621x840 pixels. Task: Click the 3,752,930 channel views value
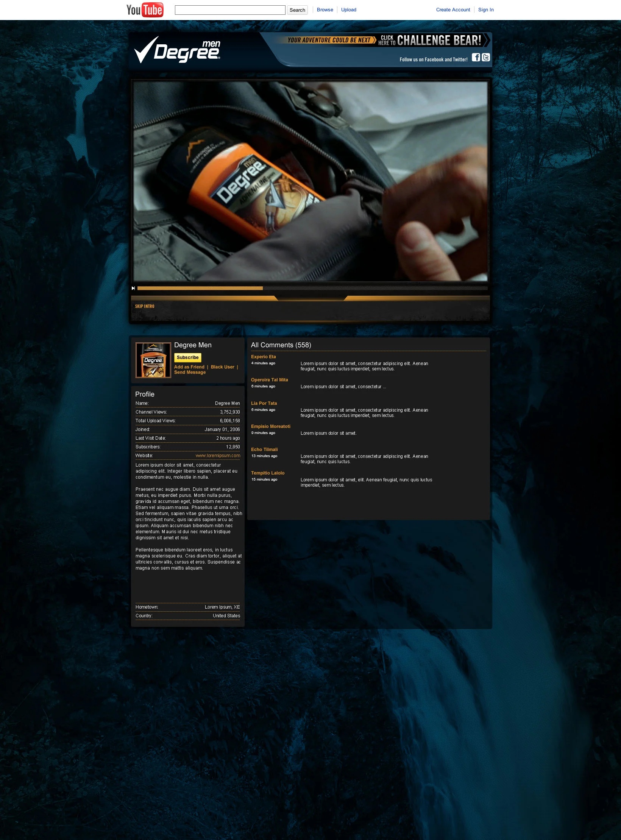pyautogui.click(x=230, y=412)
